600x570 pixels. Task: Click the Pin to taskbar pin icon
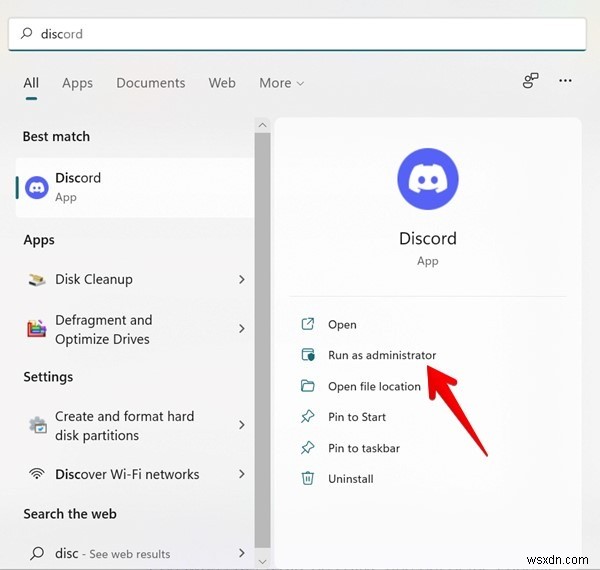pyautogui.click(x=308, y=448)
